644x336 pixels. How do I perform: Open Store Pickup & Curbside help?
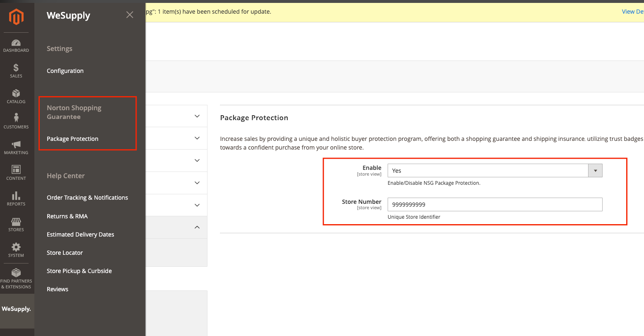point(79,271)
